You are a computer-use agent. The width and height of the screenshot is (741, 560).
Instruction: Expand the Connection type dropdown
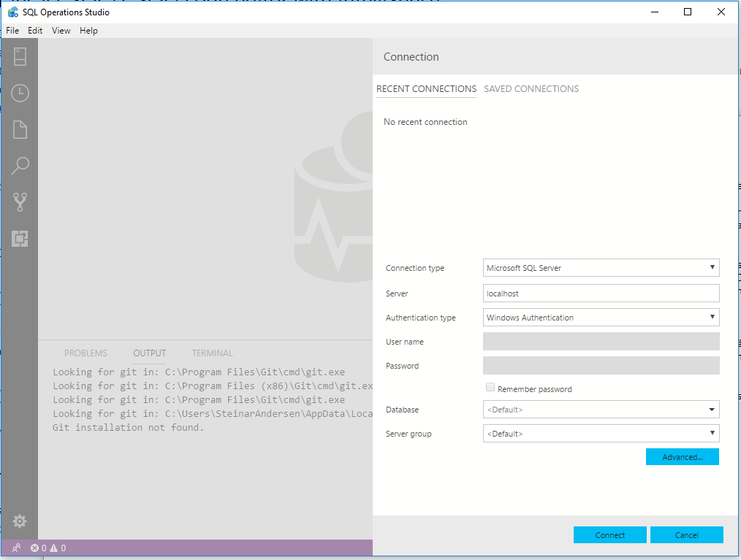[601, 268]
